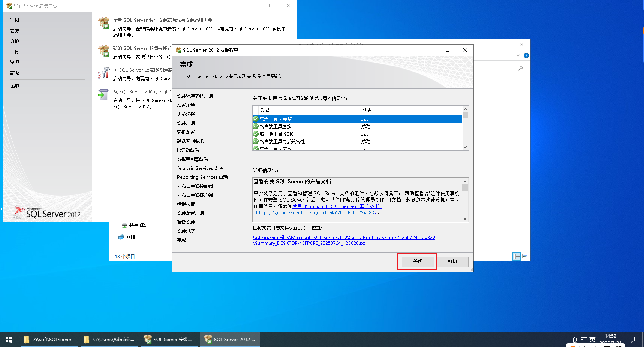
Task: Click Reporting Services 配置 step
Action: (203, 177)
